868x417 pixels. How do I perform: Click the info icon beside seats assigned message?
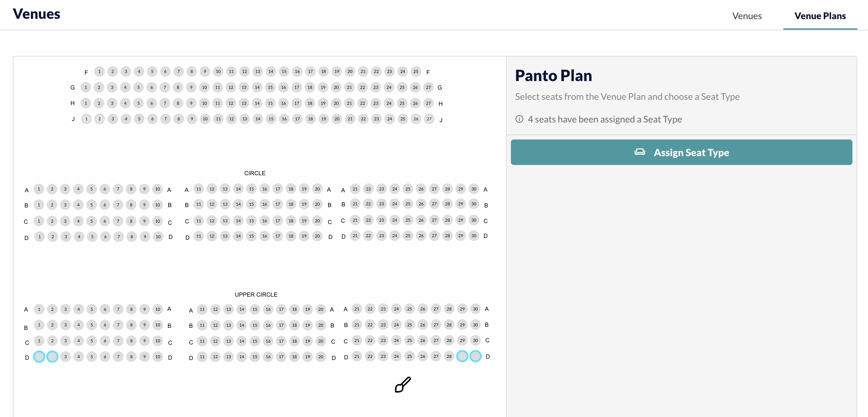click(519, 119)
